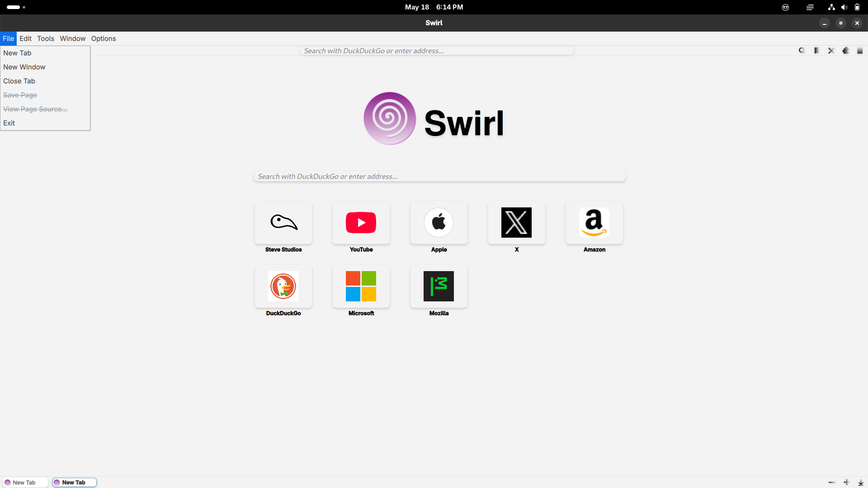Close the open File menu
This screenshot has height=488, width=868.
point(8,38)
